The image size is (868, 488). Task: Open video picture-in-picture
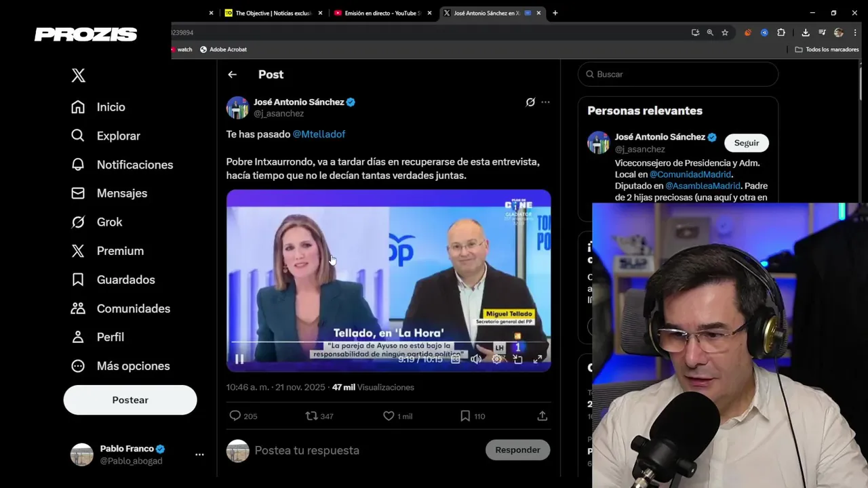[517, 359]
